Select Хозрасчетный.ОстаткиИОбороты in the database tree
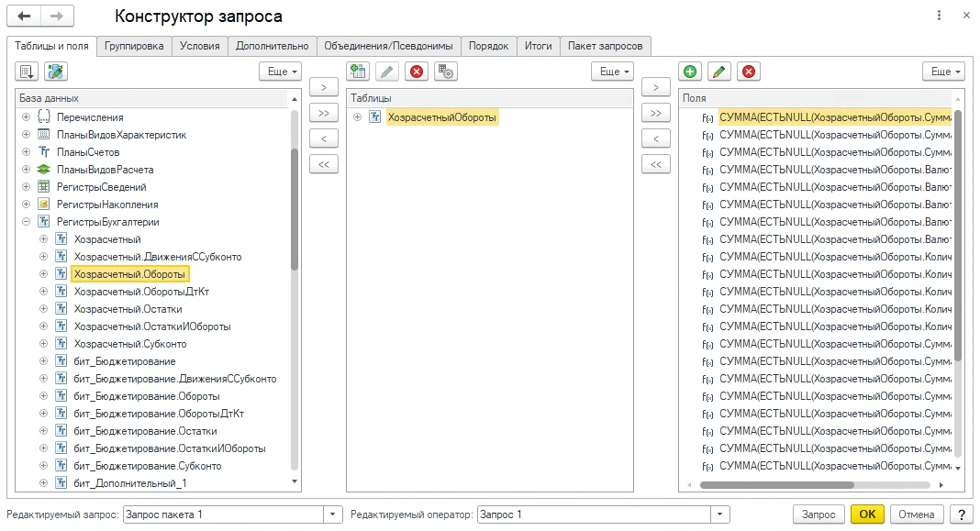This screenshot has height=531, width=980. [152, 326]
